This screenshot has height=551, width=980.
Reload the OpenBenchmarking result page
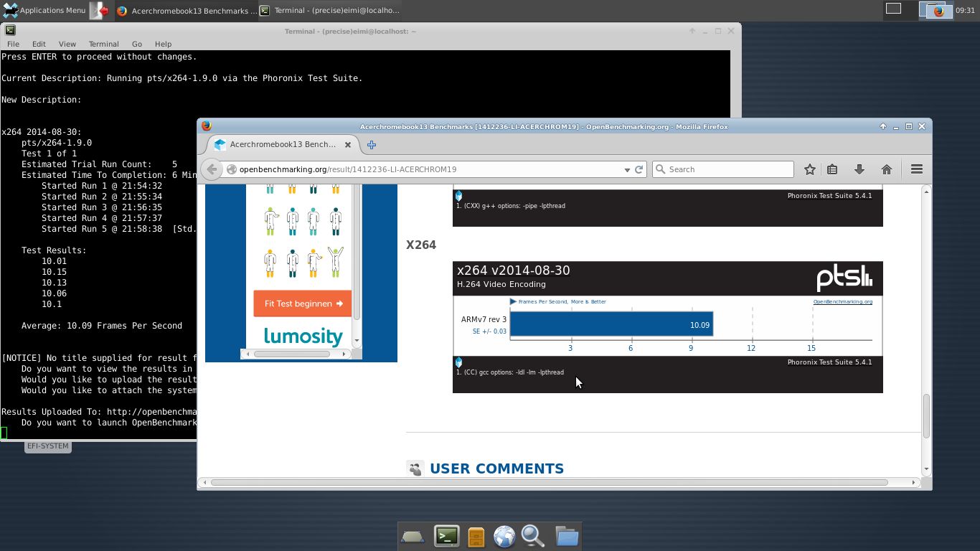(639, 169)
